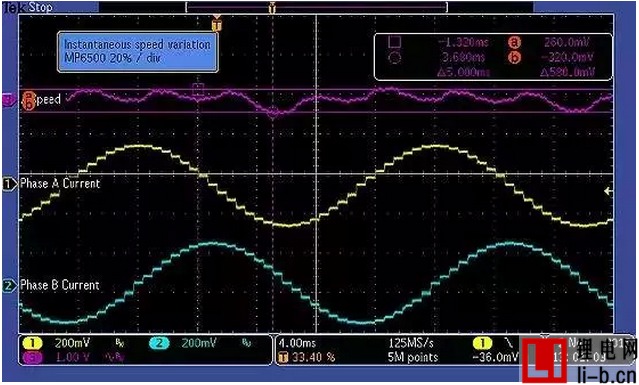This screenshot has width=639, height=385.
Task: Click the Phase A Current label
Action: tap(60, 184)
